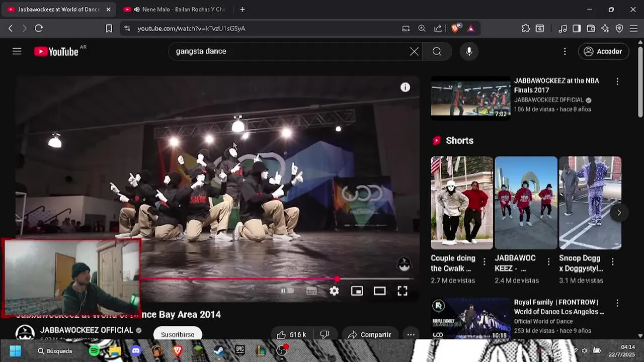This screenshot has height=362, width=644.
Task: Click the Acceder sign-in button
Action: pyautogui.click(x=603, y=51)
